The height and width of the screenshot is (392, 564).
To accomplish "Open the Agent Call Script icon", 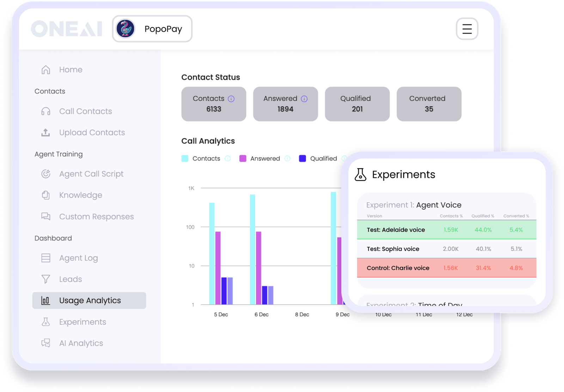I will click(x=45, y=174).
